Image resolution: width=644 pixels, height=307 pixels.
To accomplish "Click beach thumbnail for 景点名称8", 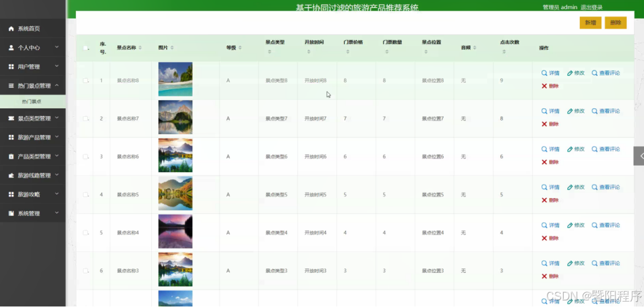I will [175, 79].
